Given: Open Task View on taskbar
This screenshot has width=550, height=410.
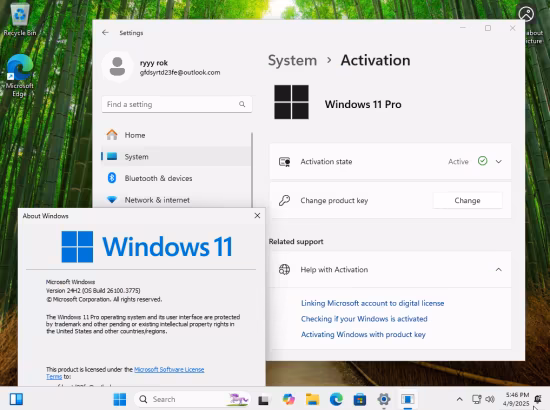Looking at the screenshot, I should point(263,399).
